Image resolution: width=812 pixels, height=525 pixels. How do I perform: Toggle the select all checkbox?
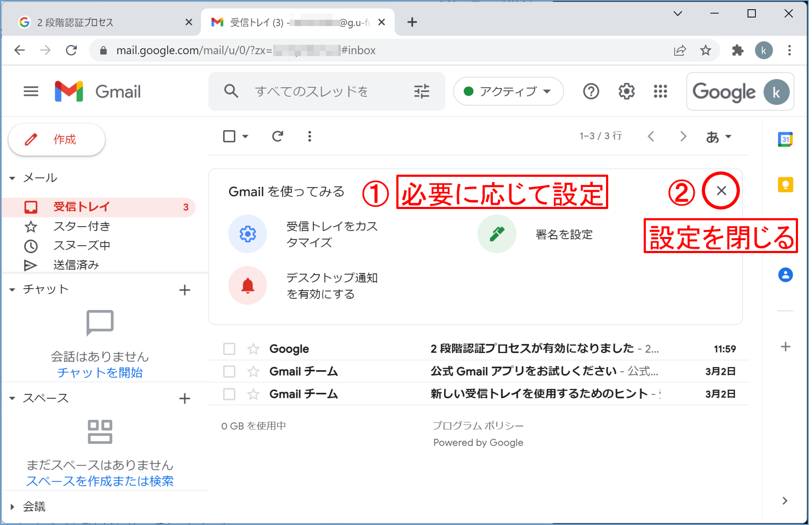coord(229,136)
